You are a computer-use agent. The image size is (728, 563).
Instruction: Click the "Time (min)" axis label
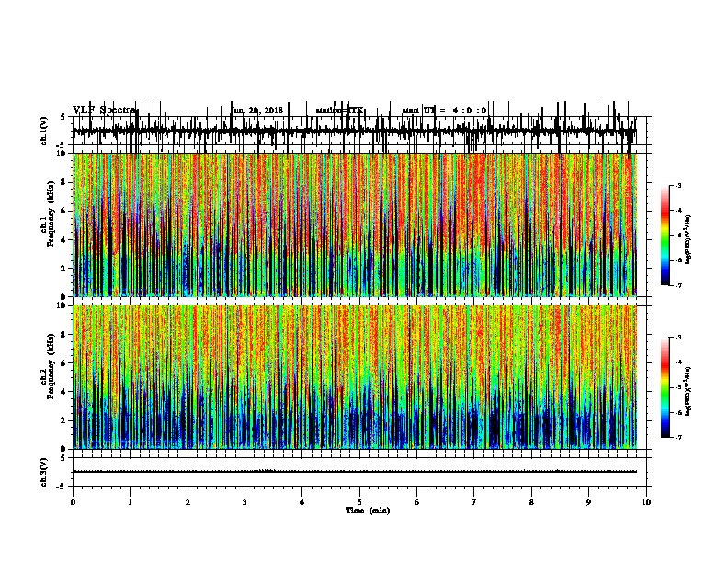(368, 511)
